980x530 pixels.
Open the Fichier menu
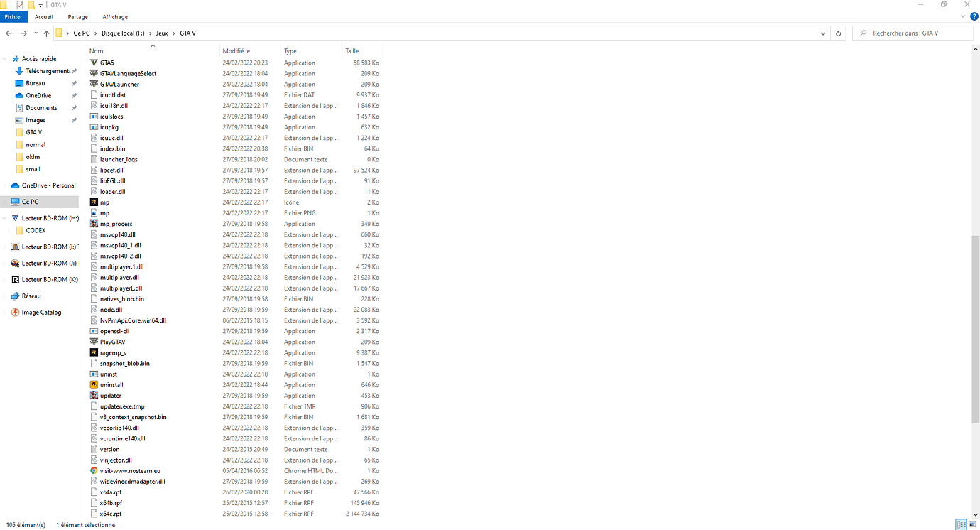pyautogui.click(x=13, y=16)
